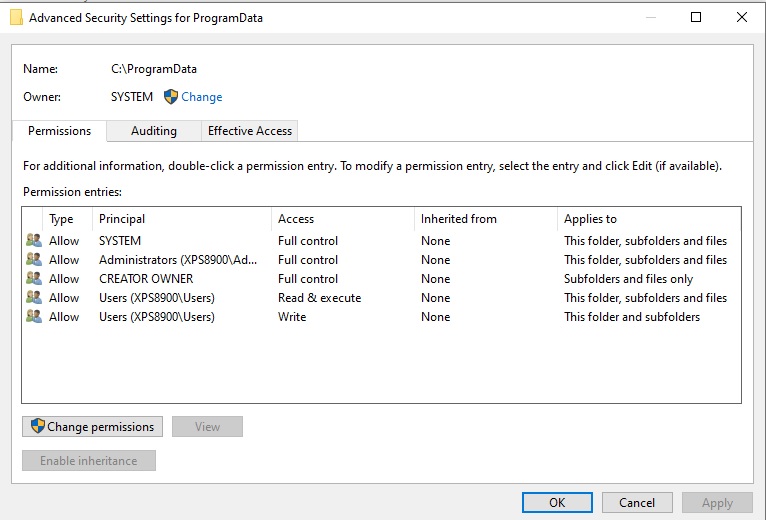Click the user-group icon for Administrators entry
The height and width of the screenshot is (520, 766).
34,260
